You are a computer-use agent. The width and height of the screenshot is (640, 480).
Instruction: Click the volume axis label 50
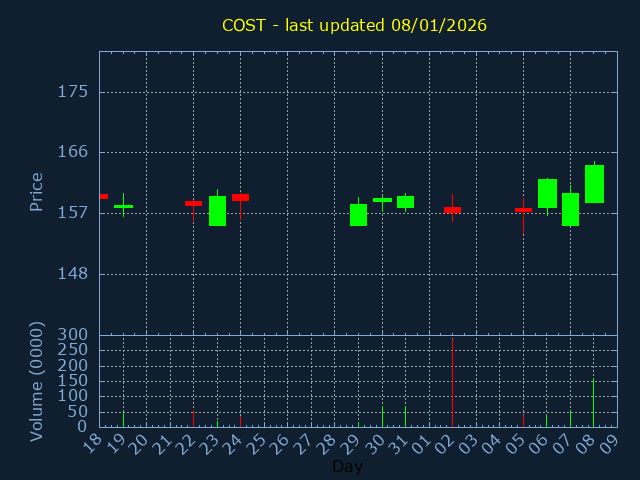pyautogui.click(x=78, y=412)
